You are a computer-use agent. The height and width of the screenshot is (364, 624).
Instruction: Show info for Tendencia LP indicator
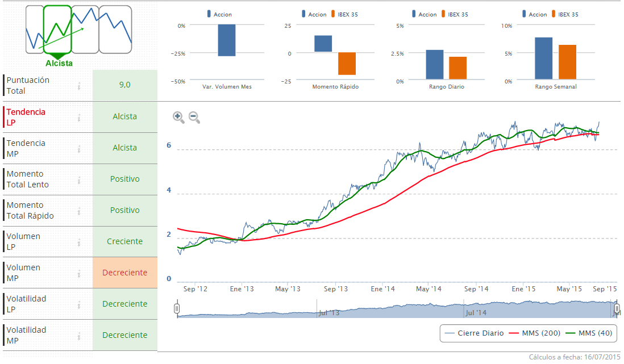click(79, 118)
